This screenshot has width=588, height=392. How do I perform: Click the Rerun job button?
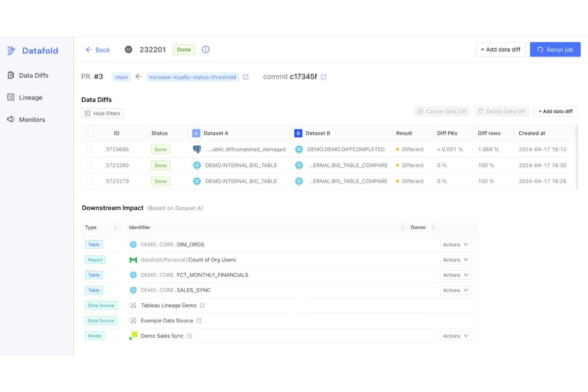pos(555,49)
